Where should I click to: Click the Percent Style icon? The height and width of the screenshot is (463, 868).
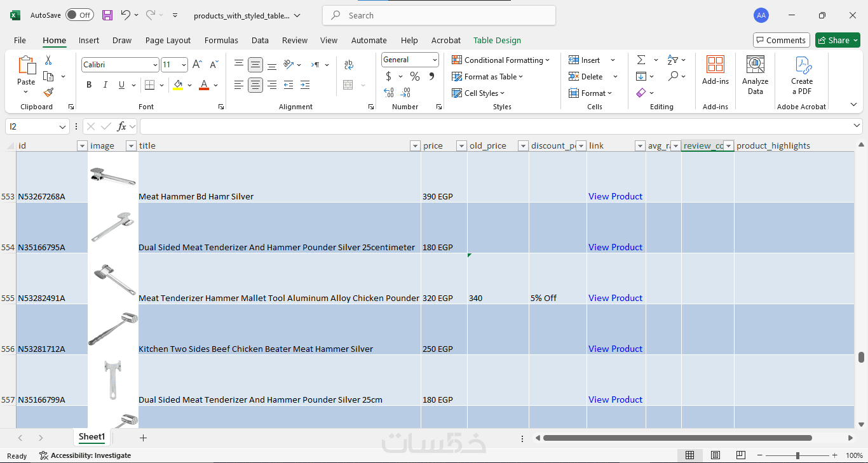(x=415, y=77)
